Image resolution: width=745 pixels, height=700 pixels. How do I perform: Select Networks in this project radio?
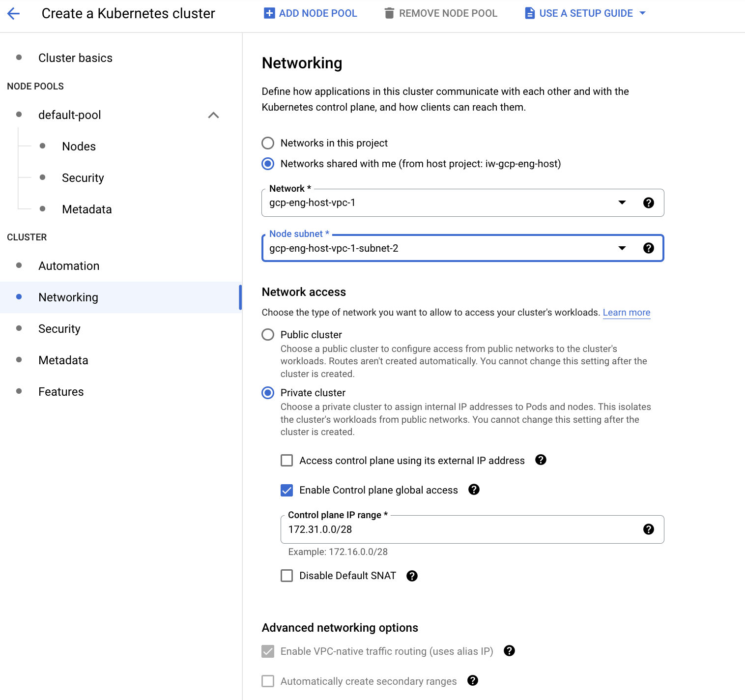tap(268, 143)
